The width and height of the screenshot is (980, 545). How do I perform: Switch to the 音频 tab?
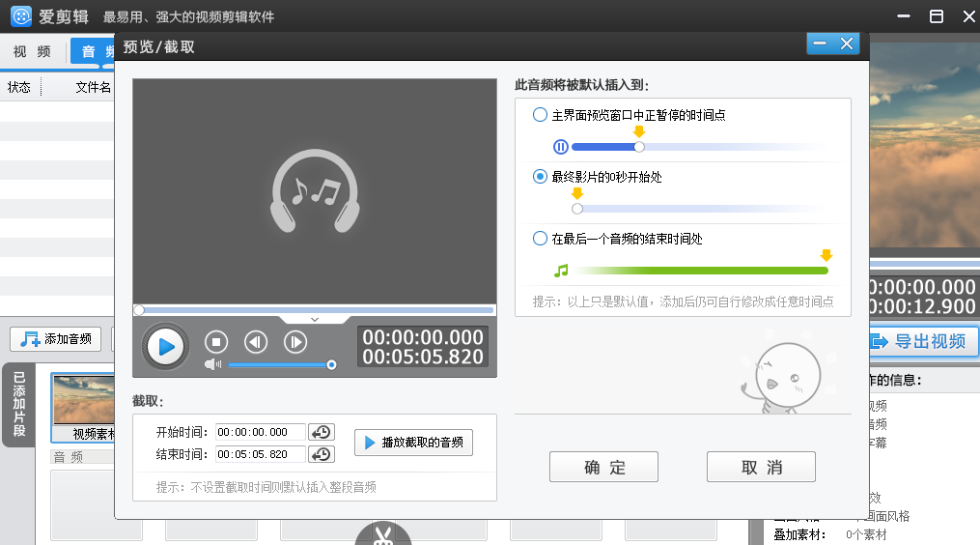[x=93, y=51]
